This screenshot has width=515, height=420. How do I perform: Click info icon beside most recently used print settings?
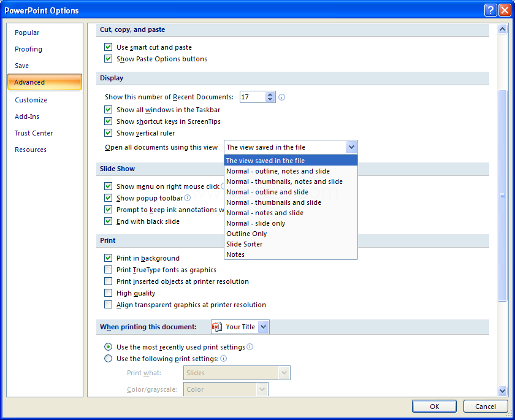tap(250, 347)
